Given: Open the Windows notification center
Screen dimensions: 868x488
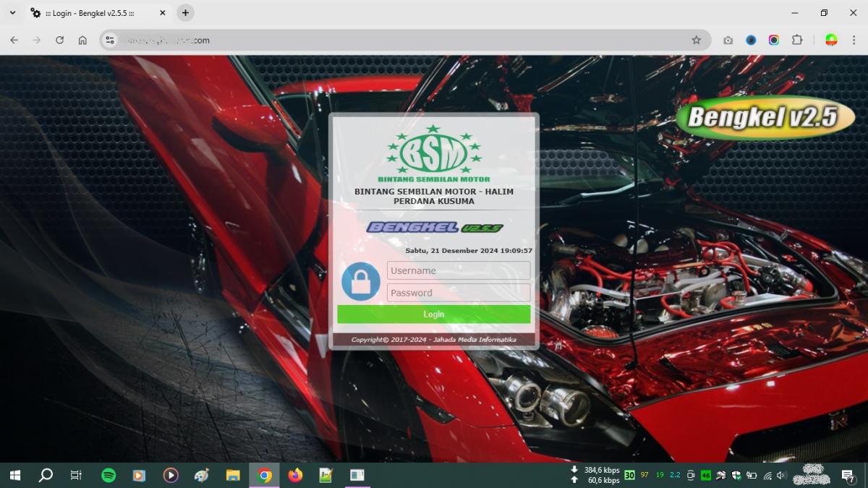Looking at the screenshot, I should point(848,475).
